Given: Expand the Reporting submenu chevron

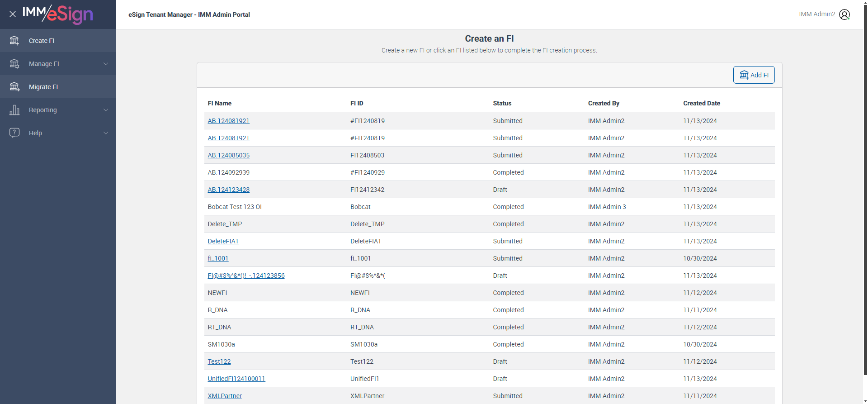Looking at the screenshot, I should tap(106, 110).
